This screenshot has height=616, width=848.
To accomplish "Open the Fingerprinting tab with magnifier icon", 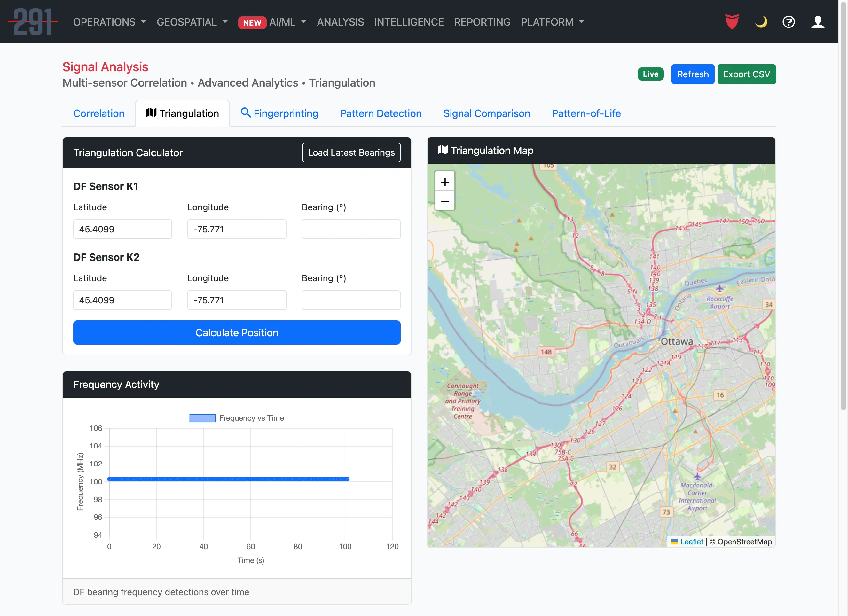I will click(279, 113).
